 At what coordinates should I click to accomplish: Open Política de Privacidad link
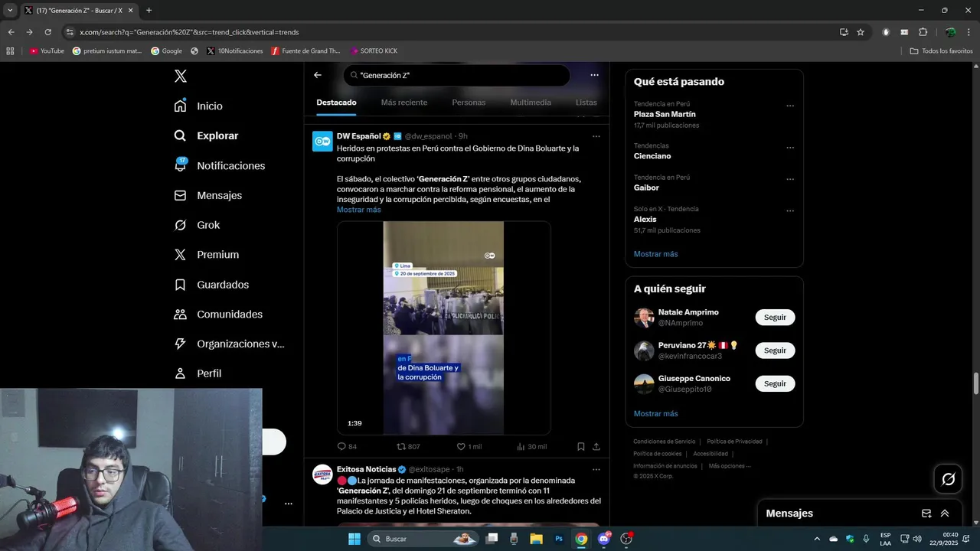click(734, 442)
